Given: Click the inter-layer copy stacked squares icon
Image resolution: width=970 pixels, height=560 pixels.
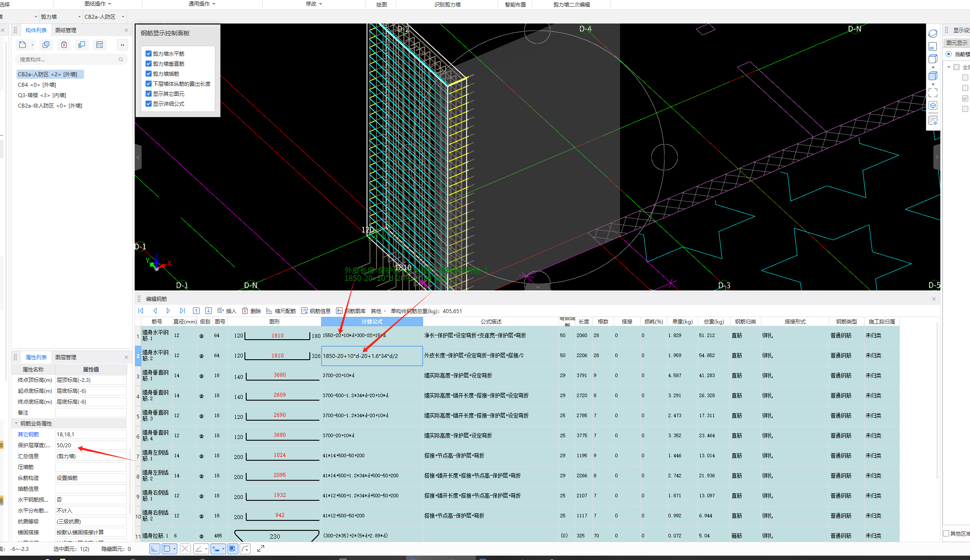Looking at the screenshot, I should point(81,45).
